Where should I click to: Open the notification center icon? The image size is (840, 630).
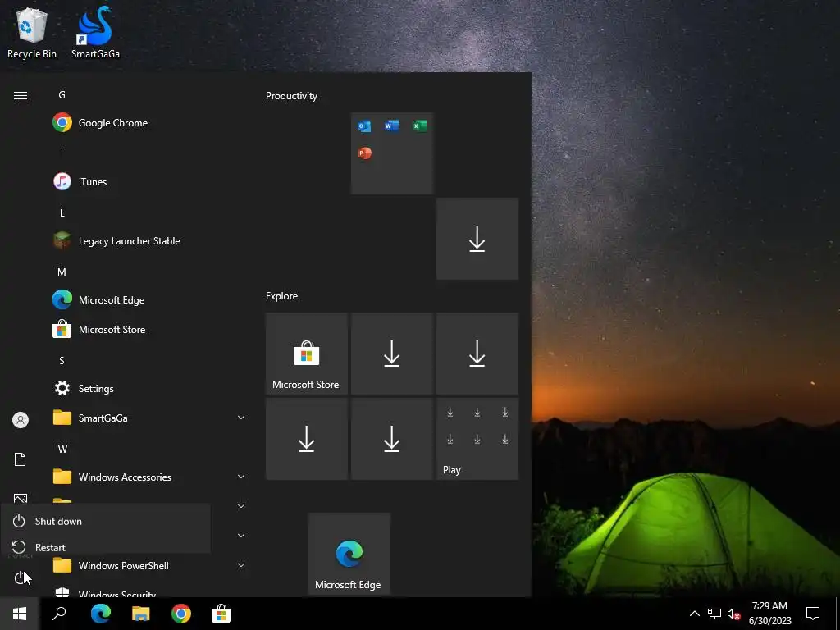point(813,614)
